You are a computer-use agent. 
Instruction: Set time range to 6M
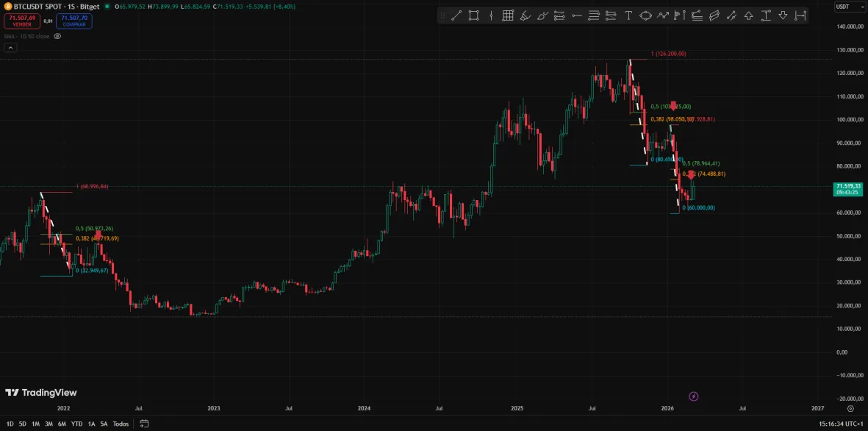pyautogui.click(x=62, y=424)
